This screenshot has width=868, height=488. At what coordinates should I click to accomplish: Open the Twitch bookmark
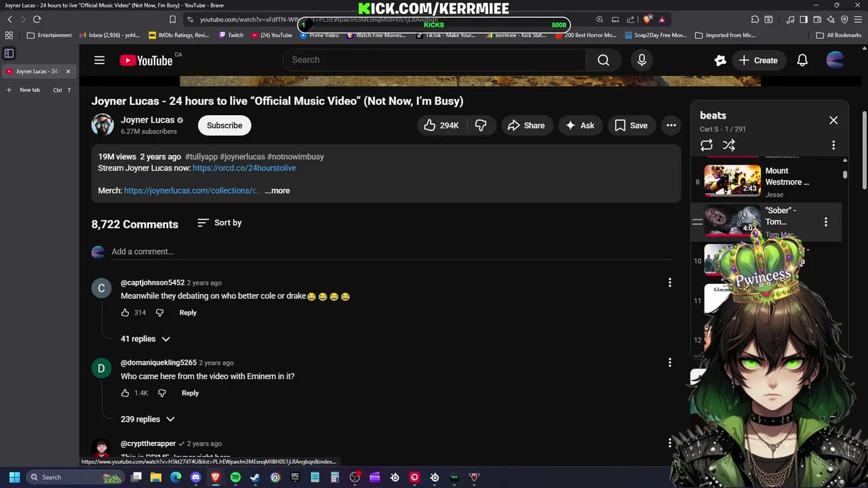point(231,35)
